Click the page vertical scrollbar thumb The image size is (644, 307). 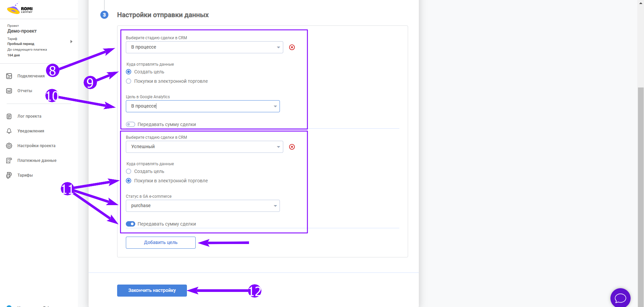click(x=641, y=197)
